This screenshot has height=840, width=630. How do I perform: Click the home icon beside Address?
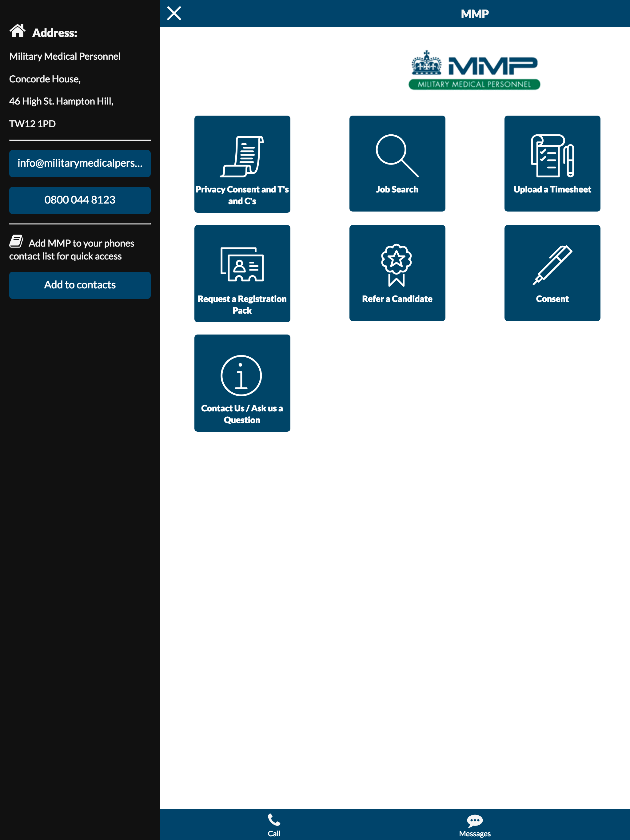coord(18,30)
